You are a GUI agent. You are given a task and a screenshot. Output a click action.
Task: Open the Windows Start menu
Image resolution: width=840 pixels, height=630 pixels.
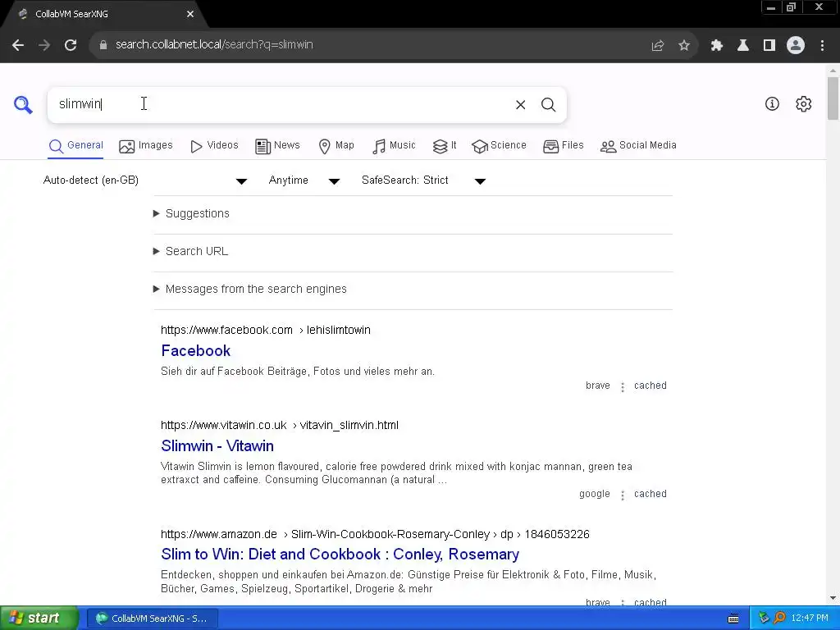[39, 619]
